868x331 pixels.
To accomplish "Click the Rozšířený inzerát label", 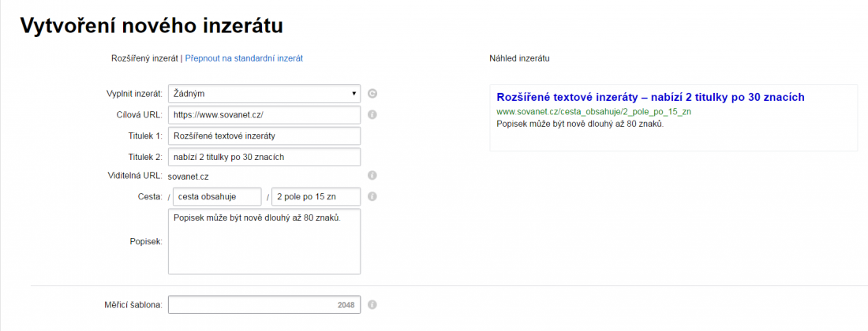I will tap(145, 58).
